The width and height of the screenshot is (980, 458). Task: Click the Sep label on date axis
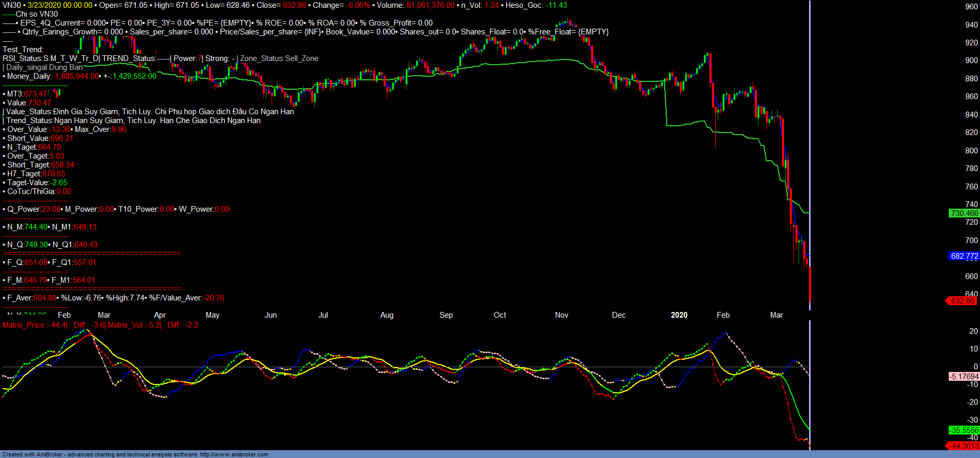[446, 315]
